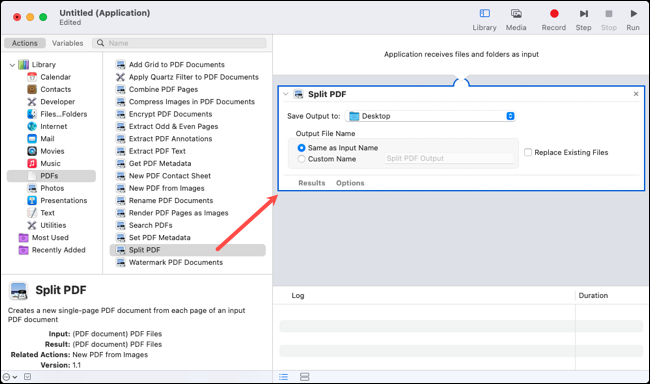Select Extract Odd & Even Pages action
650x384 pixels.
coord(173,126)
